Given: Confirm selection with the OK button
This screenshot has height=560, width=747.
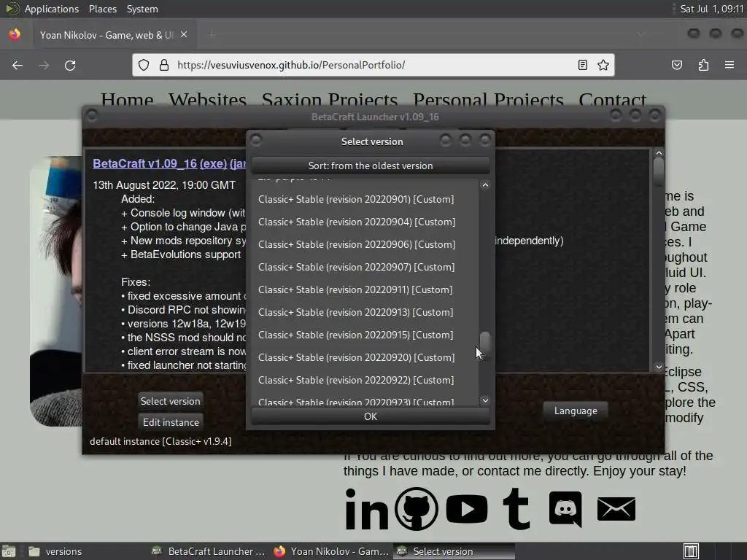Looking at the screenshot, I should (x=371, y=416).
